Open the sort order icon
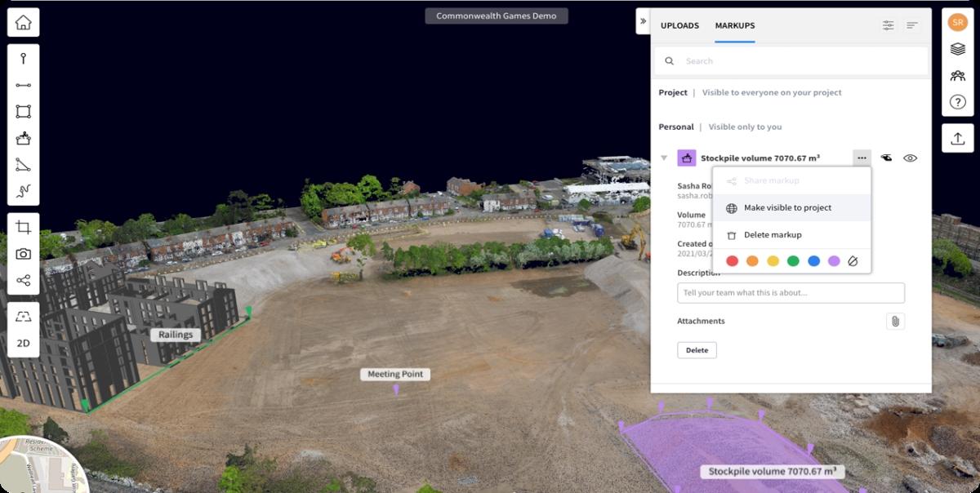 pos(912,25)
